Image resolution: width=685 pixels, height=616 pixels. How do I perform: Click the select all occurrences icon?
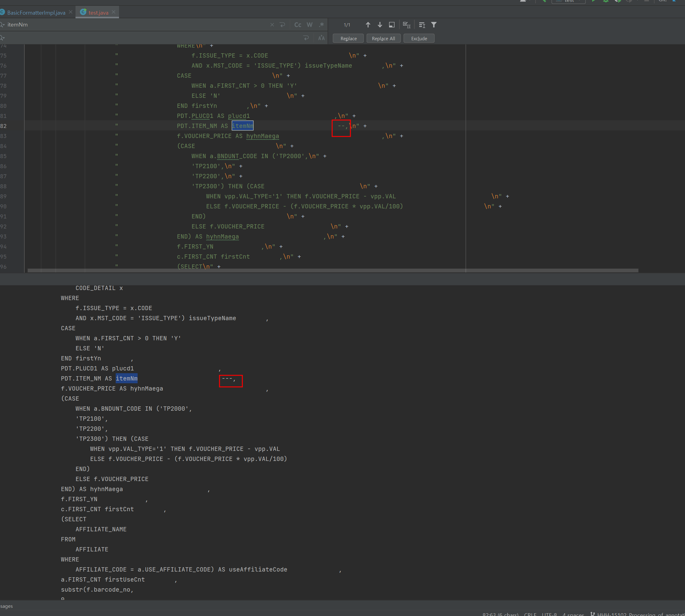407,25
